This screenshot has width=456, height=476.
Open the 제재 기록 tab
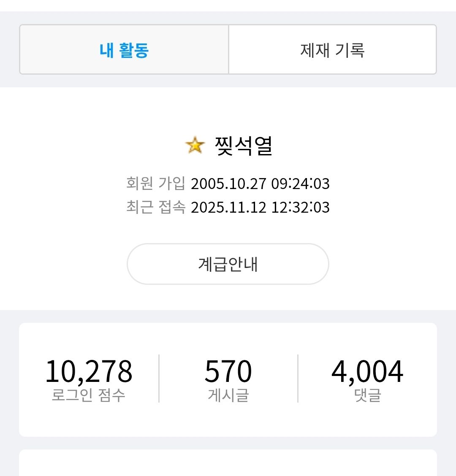[332, 50]
